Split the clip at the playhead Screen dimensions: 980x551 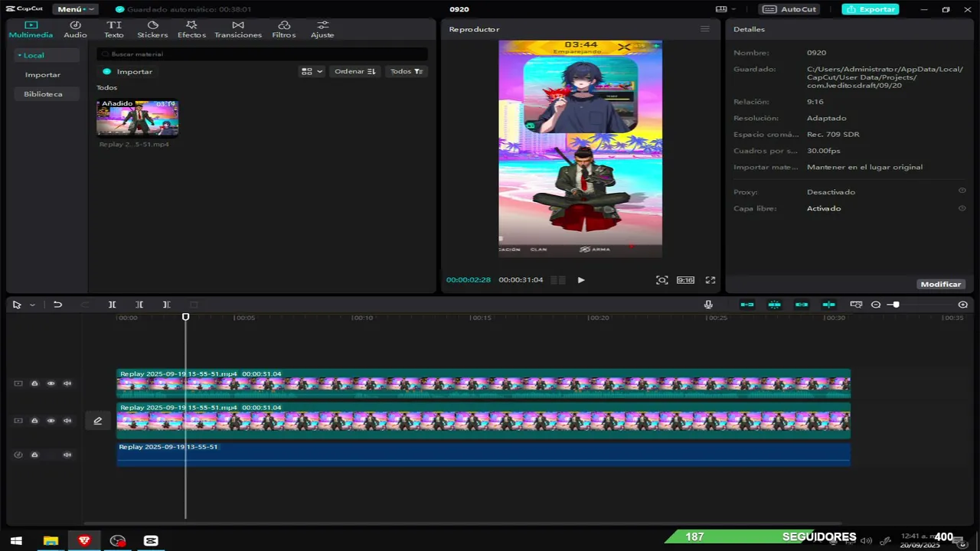(x=112, y=305)
